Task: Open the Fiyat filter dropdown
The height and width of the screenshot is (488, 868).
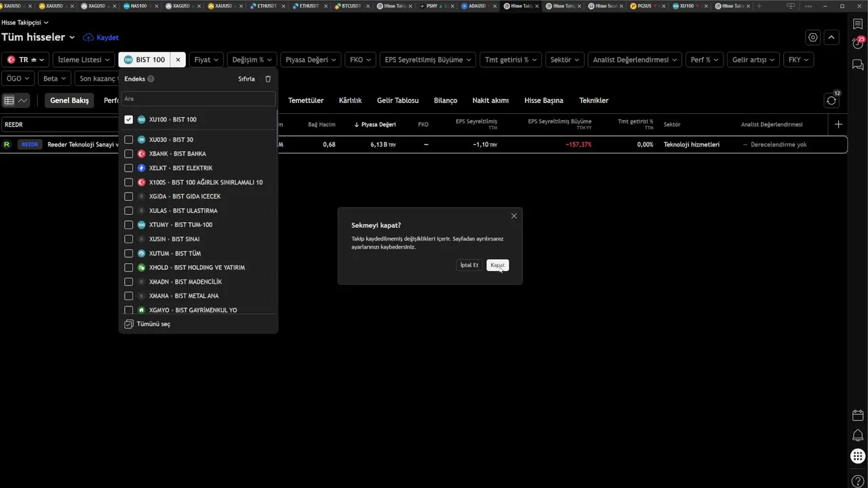Action: coord(207,60)
